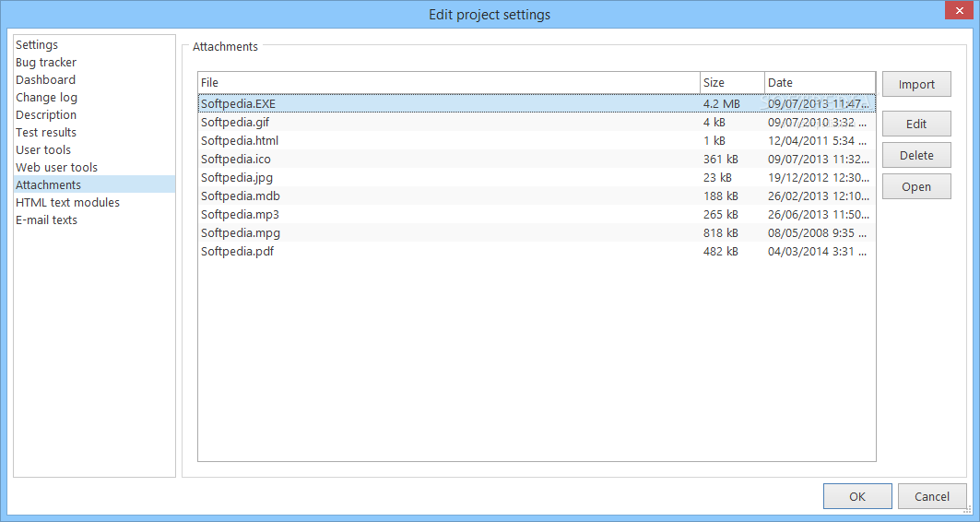The image size is (980, 522).
Task: Click the date 04/03/2014 cell
Action: pyautogui.click(x=818, y=251)
